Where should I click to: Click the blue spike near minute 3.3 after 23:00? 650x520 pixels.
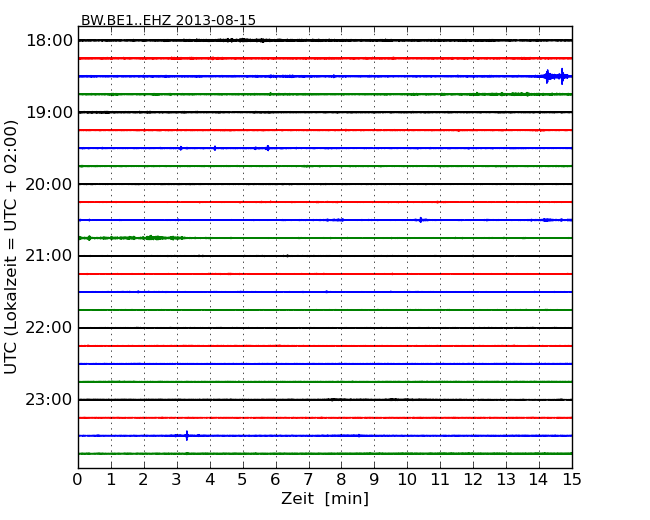[187, 435]
